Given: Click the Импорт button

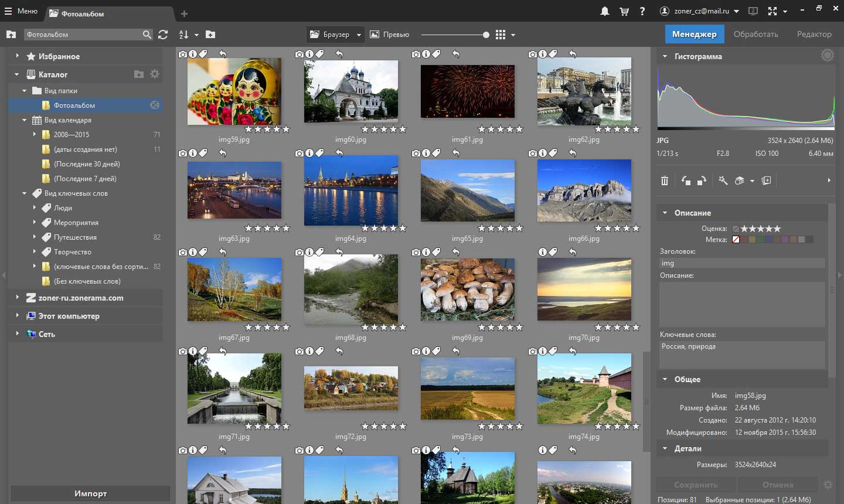Looking at the screenshot, I should (x=90, y=493).
